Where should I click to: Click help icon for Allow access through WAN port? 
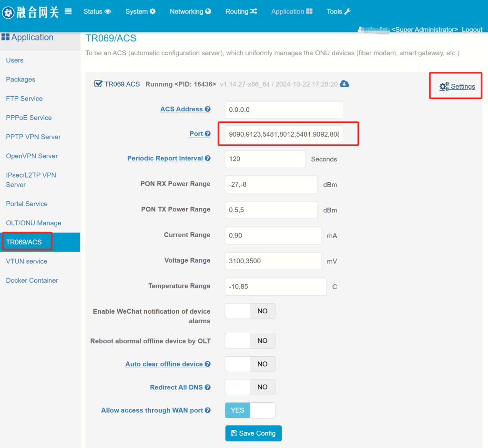(x=208, y=410)
